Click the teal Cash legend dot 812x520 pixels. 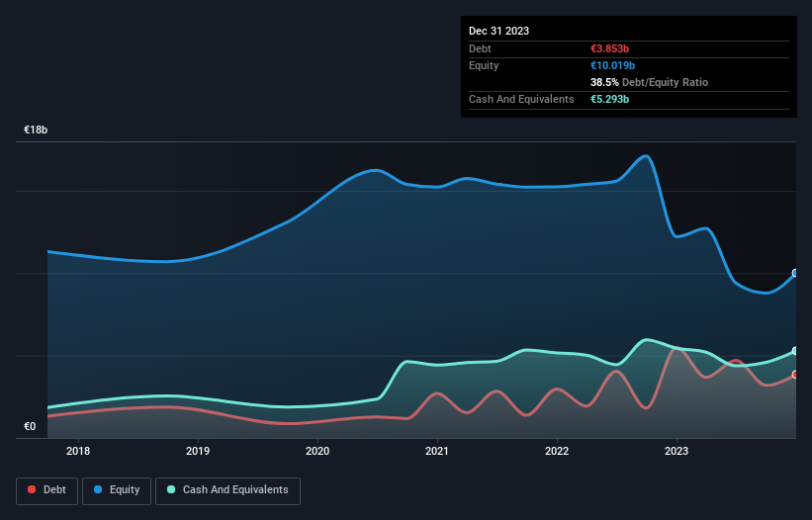pos(171,489)
